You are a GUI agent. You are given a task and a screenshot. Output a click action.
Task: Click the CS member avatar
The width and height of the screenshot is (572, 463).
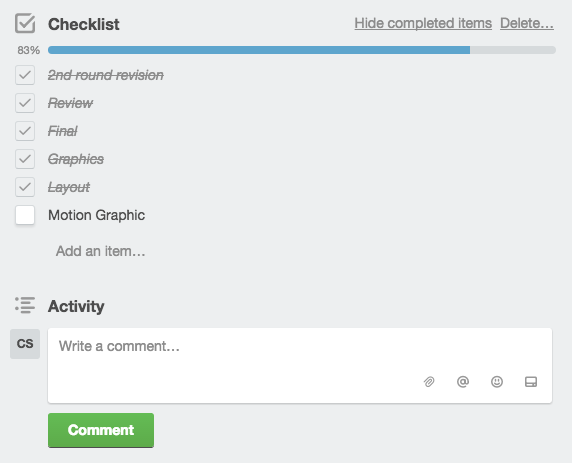click(x=25, y=344)
